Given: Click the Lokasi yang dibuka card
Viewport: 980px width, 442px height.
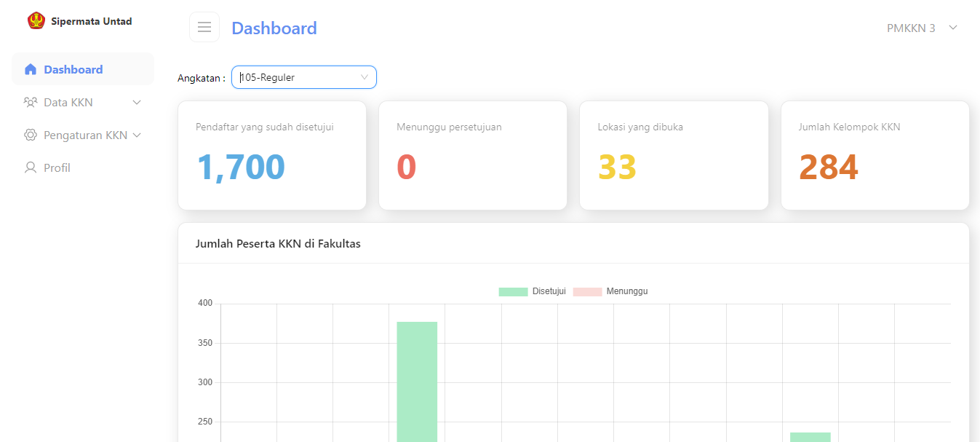Looking at the screenshot, I should click(674, 155).
